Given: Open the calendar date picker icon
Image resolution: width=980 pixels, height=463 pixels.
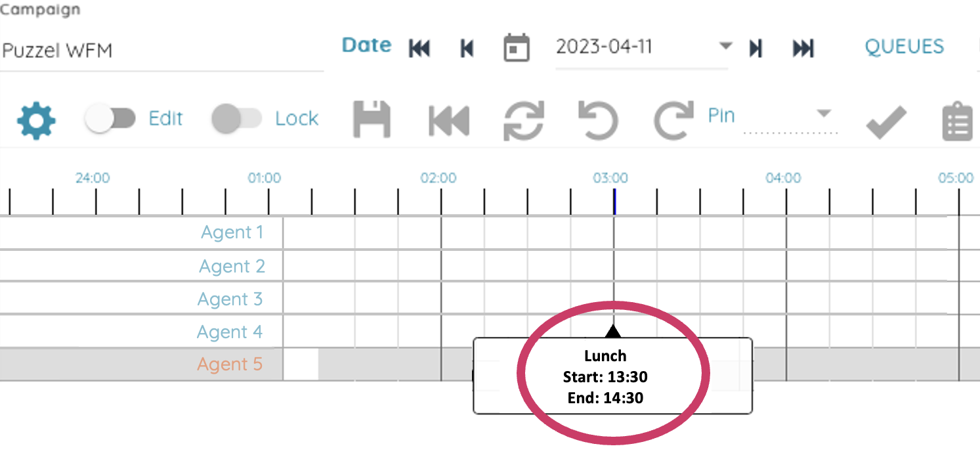Looking at the screenshot, I should point(517,48).
